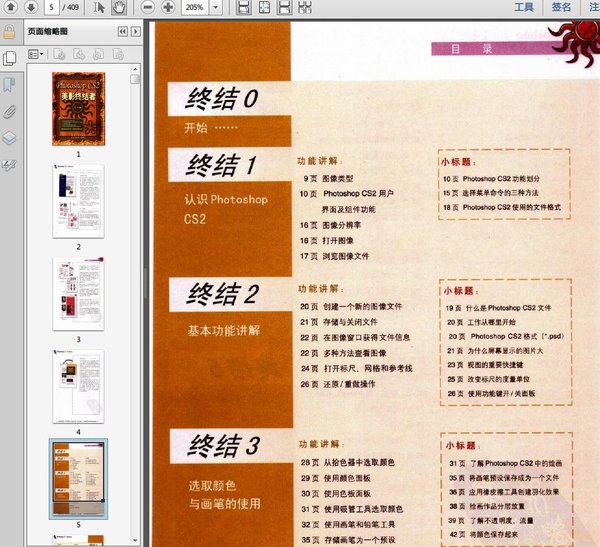Click the entry 9 页 图像类型
Viewport: 600px width, 547px height.
328,178
